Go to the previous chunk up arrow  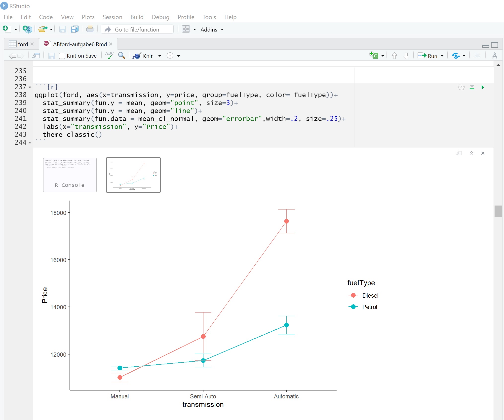[394, 56]
